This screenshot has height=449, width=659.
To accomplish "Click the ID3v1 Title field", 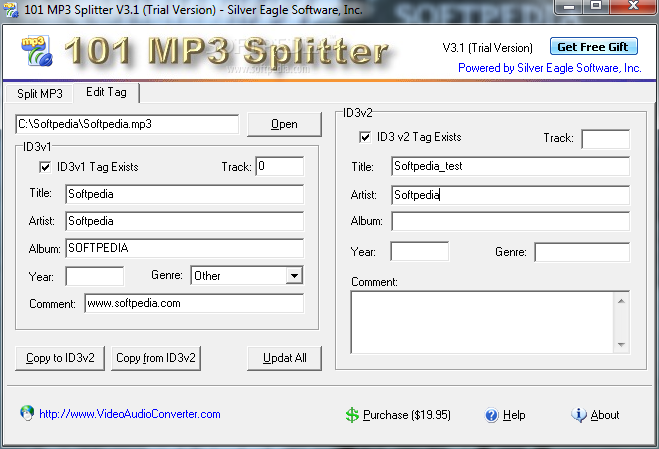I will coord(184,194).
